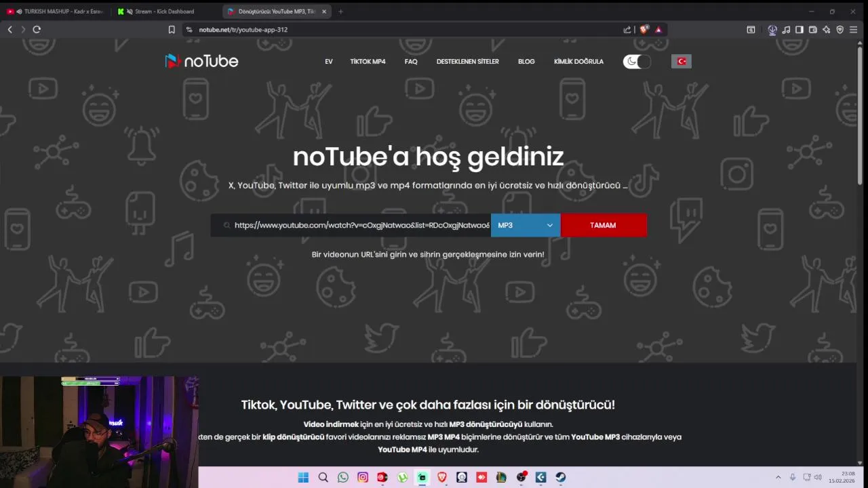Screen dimensions: 868x488
Task: Open the EV menu item
Action: pos(329,62)
